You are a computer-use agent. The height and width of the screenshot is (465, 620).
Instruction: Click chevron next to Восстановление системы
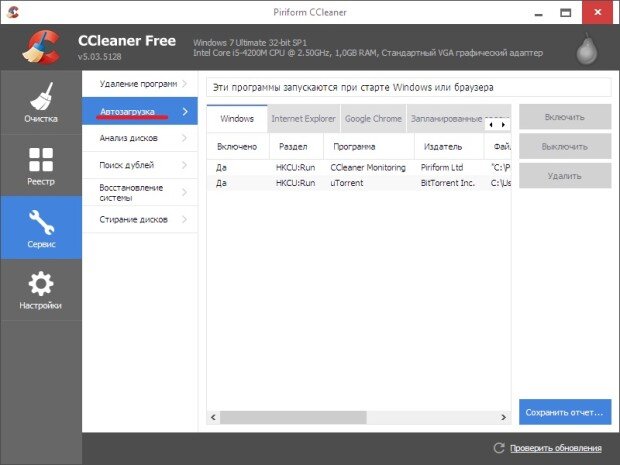185,192
